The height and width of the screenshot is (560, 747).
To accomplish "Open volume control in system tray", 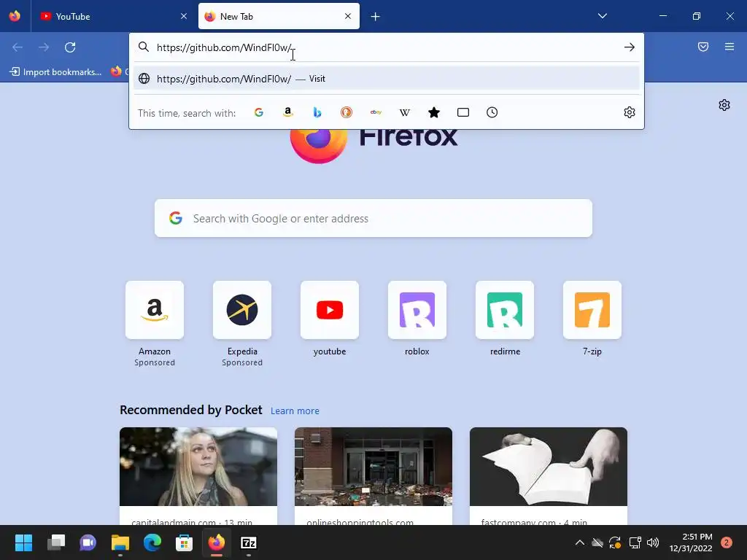I will pyautogui.click(x=653, y=542).
